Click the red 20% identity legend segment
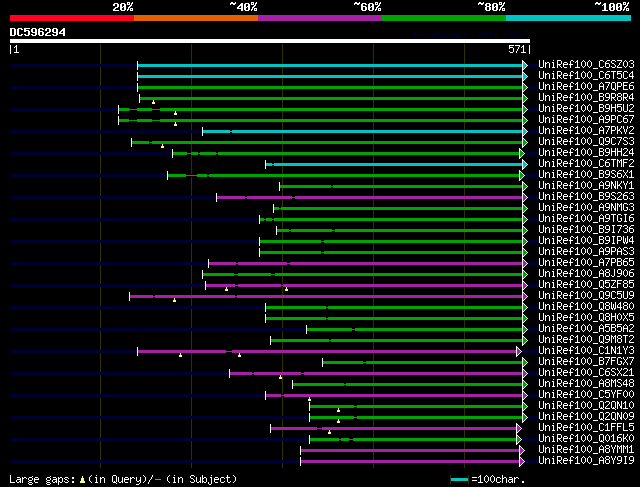Image resolution: width=640 pixels, height=487 pixels. (72, 18)
